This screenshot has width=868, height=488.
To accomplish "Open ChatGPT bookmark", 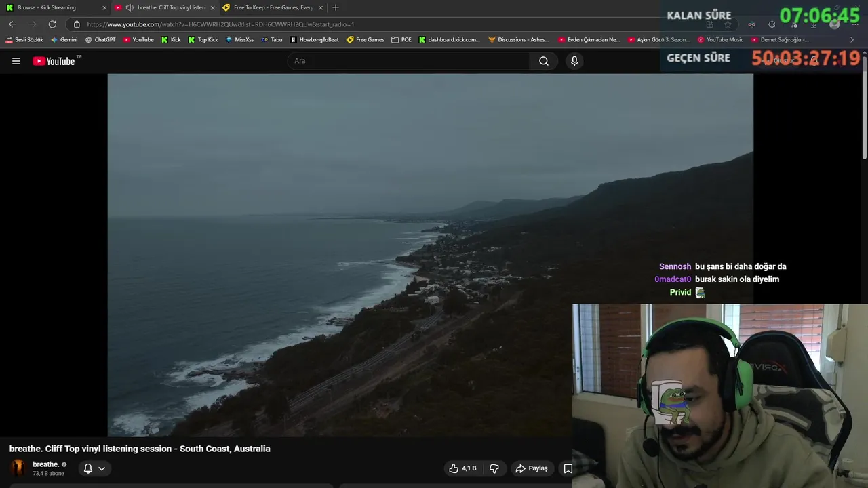I will pos(100,40).
